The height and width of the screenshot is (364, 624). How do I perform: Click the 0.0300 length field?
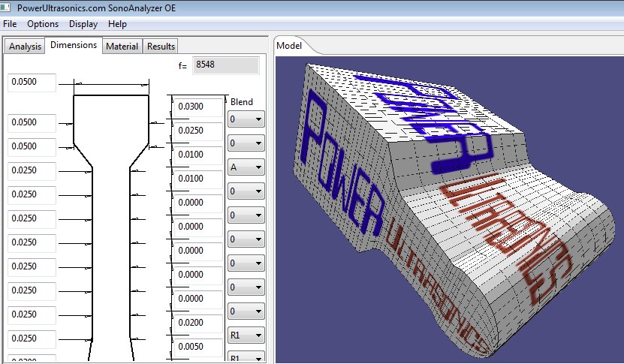pos(198,107)
